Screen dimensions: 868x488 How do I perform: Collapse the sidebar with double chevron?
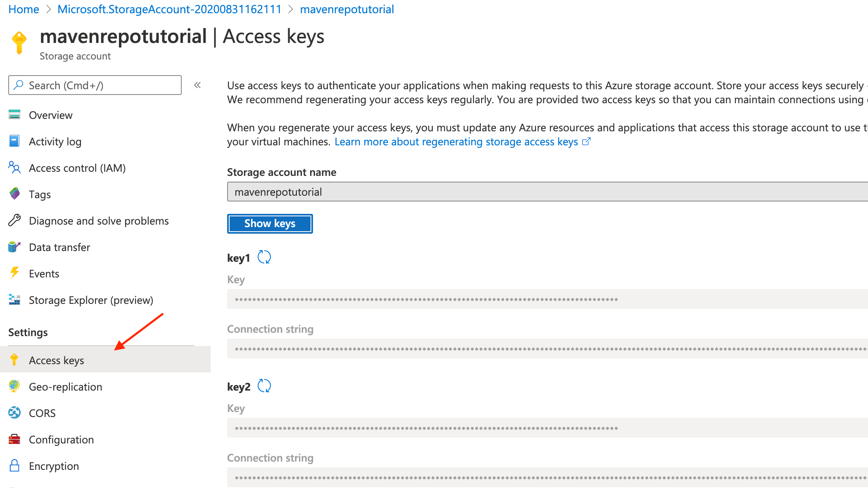(197, 85)
